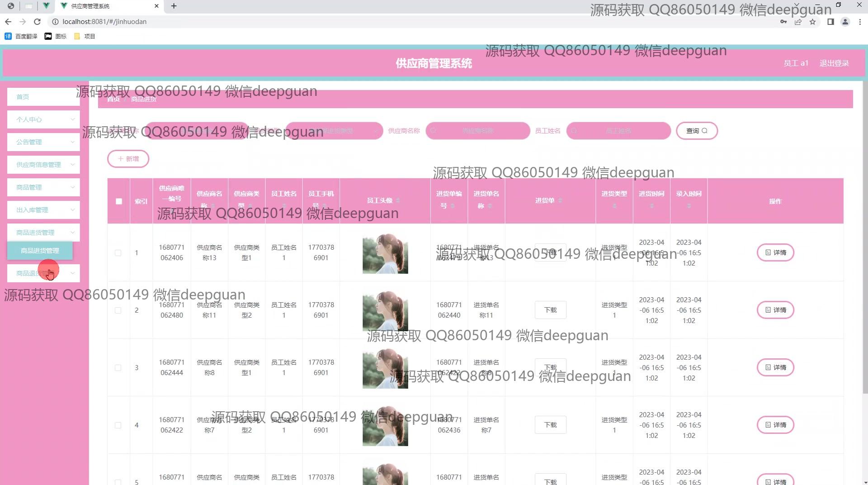
Task: Open the password key icon in address bar
Action: [x=783, y=22]
